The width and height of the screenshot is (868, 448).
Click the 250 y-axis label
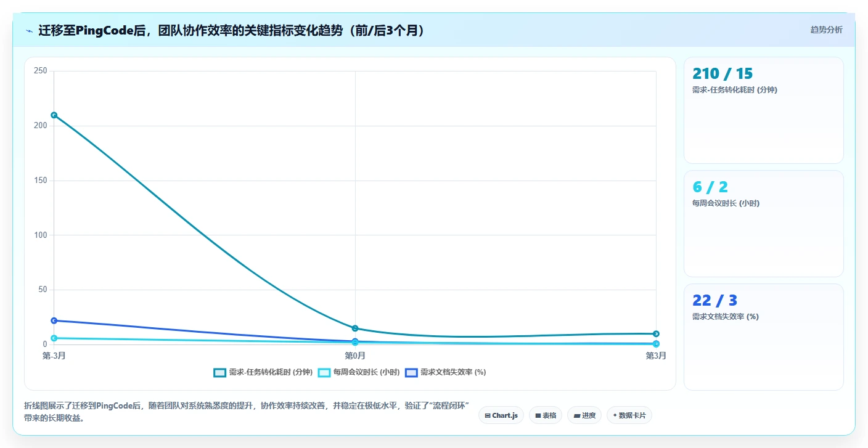tap(41, 71)
